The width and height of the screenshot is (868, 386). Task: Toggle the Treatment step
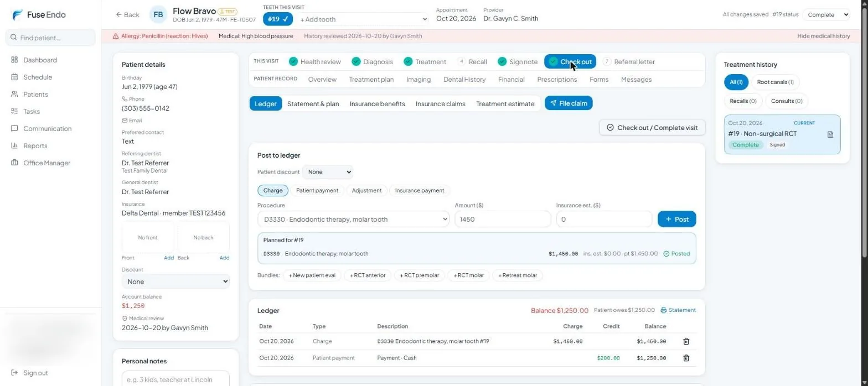425,61
